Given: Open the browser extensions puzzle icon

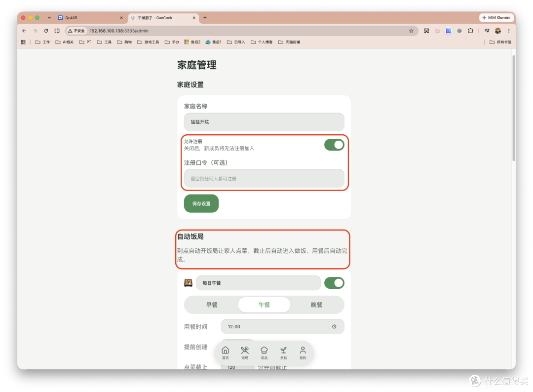Looking at the screenshot, I should click(x=470, y=31).
